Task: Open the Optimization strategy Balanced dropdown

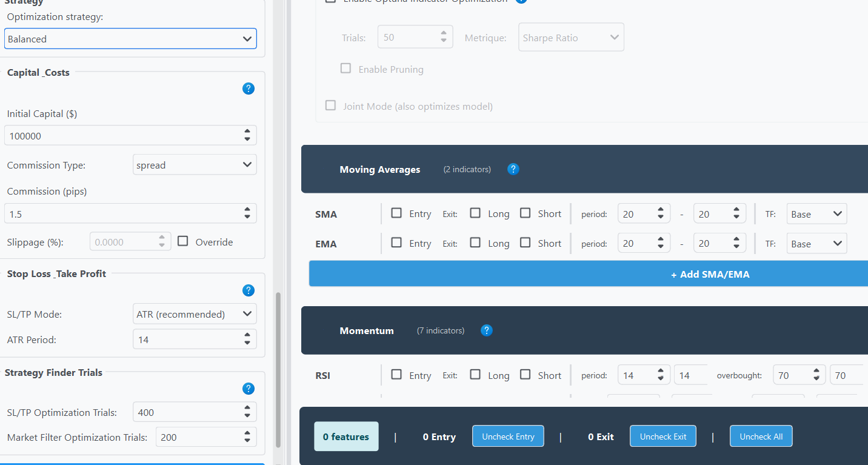Action: coord(130,39)
